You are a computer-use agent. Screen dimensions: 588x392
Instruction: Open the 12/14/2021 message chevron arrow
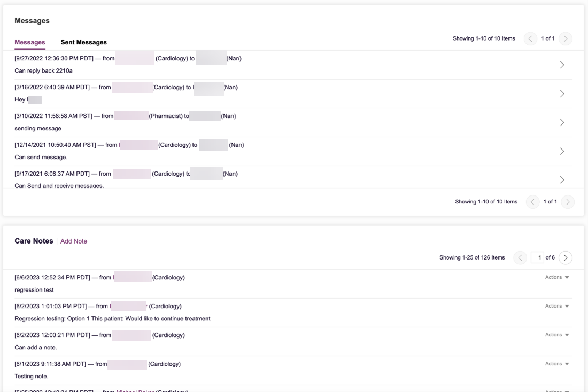(x=561, y=151)
